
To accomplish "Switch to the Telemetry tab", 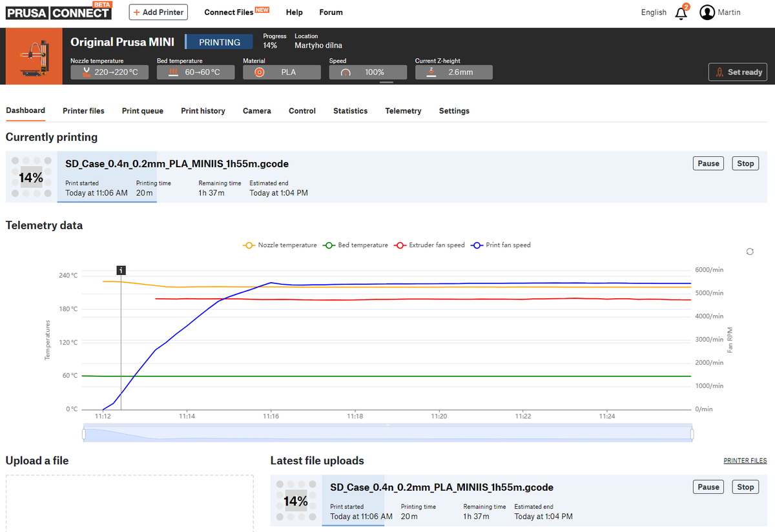I will (403, 111).
